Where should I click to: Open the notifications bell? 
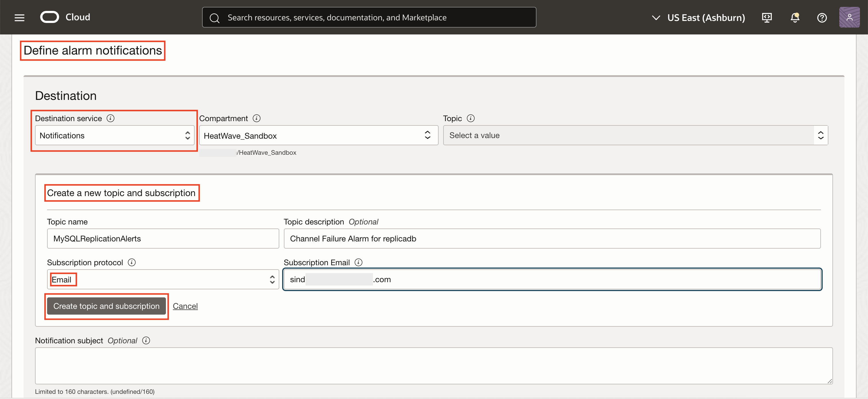pos(795,17)
